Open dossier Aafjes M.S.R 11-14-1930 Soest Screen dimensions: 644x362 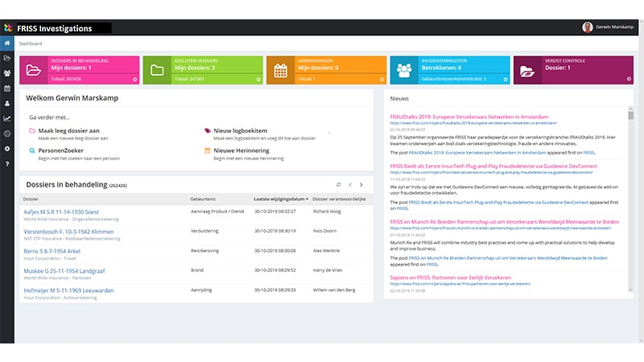point(61,212)
